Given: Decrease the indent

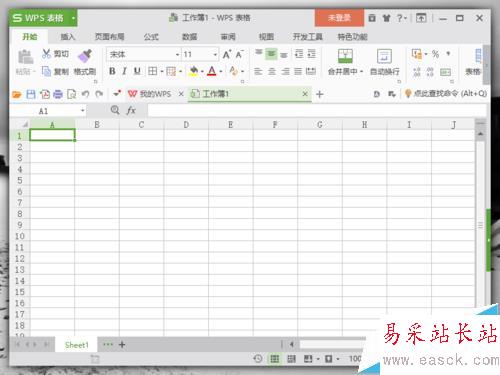Looking at the screenshot, I should click(299, 54).
